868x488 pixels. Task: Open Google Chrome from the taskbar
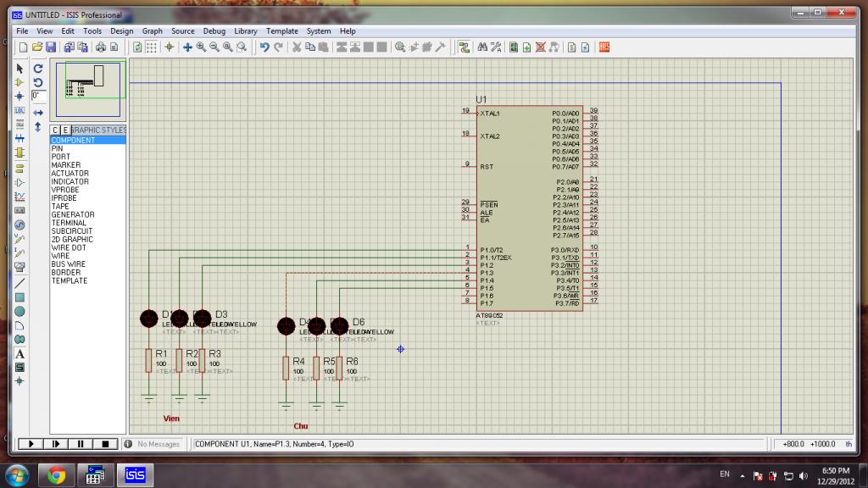tap(57, 474)
